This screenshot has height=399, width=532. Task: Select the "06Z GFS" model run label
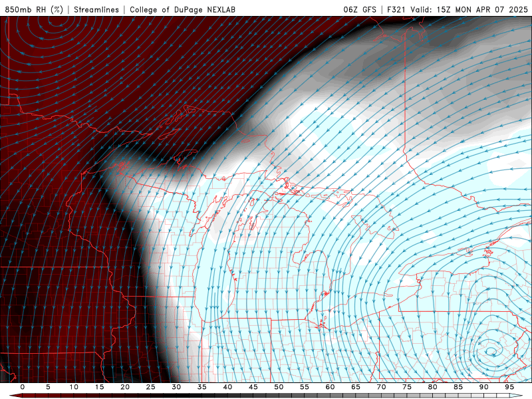pos(360,9)
